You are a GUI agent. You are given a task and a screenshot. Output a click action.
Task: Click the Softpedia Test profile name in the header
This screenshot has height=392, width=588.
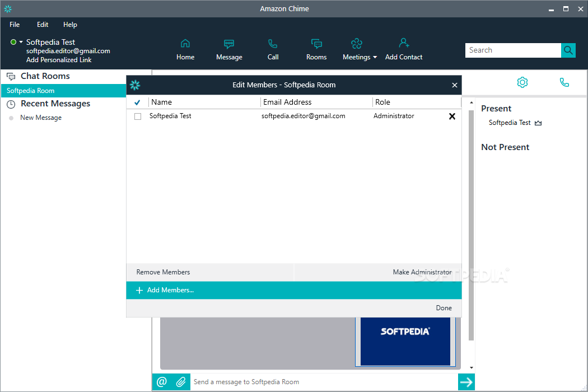click(50, 43)
